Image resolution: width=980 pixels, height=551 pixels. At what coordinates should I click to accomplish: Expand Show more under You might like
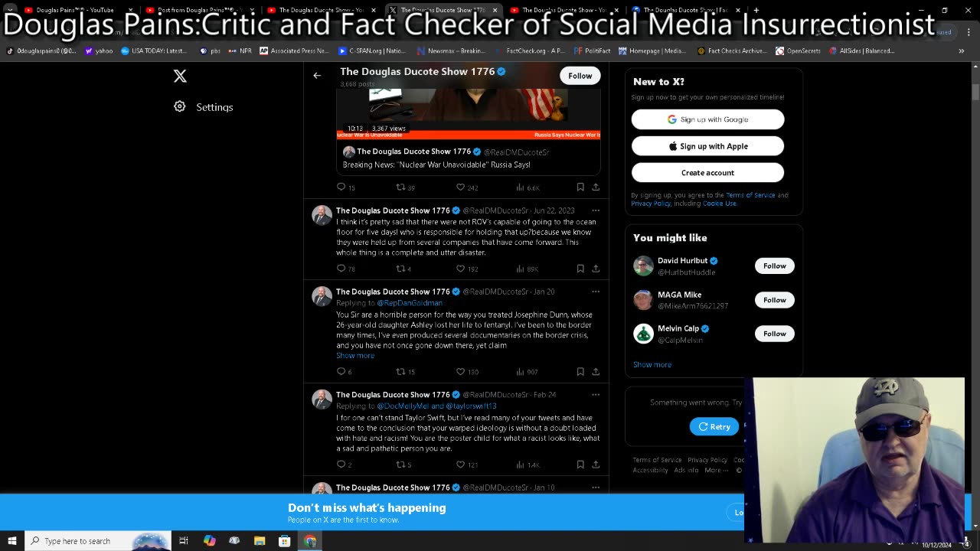(652, 364)
